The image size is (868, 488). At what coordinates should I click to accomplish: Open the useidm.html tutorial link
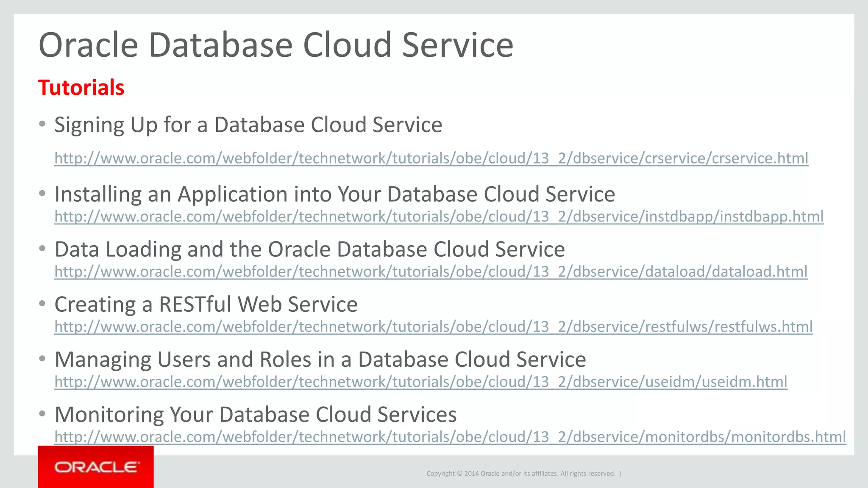coord(421,382)
